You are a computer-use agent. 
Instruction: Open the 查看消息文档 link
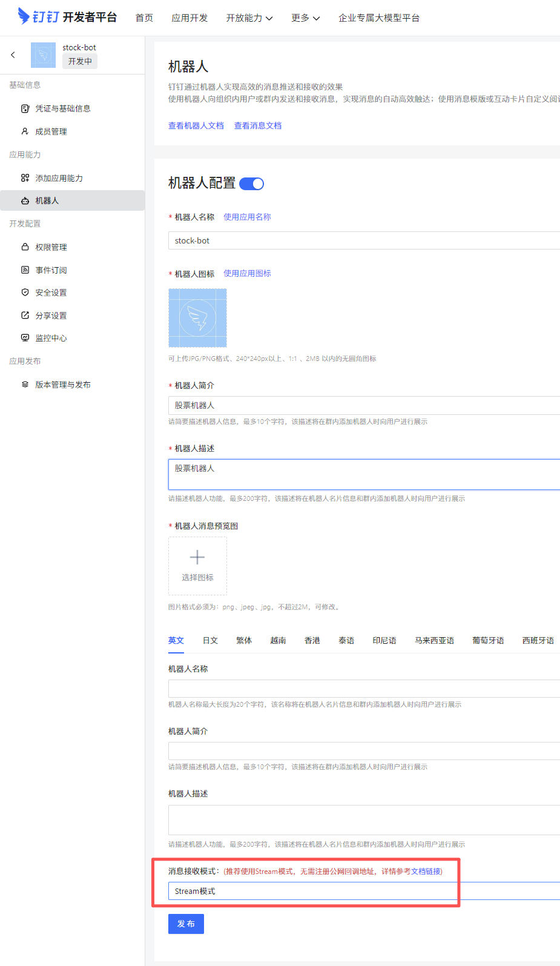point(258,126)
